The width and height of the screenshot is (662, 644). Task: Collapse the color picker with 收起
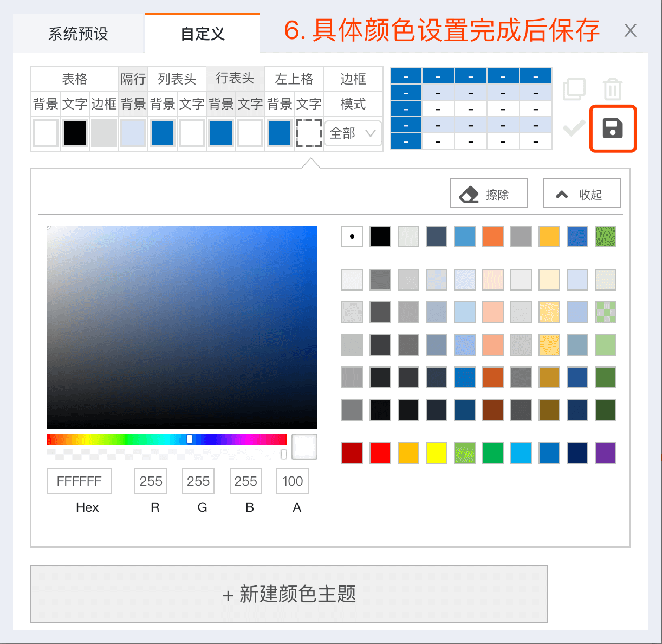(582, 194)
